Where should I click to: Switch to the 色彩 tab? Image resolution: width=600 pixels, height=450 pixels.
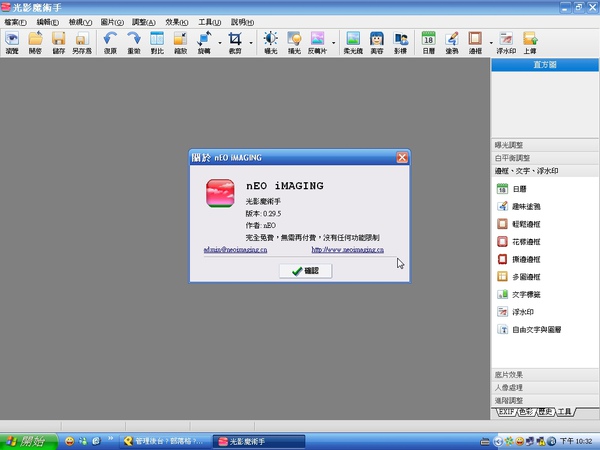tap(527, 412)
